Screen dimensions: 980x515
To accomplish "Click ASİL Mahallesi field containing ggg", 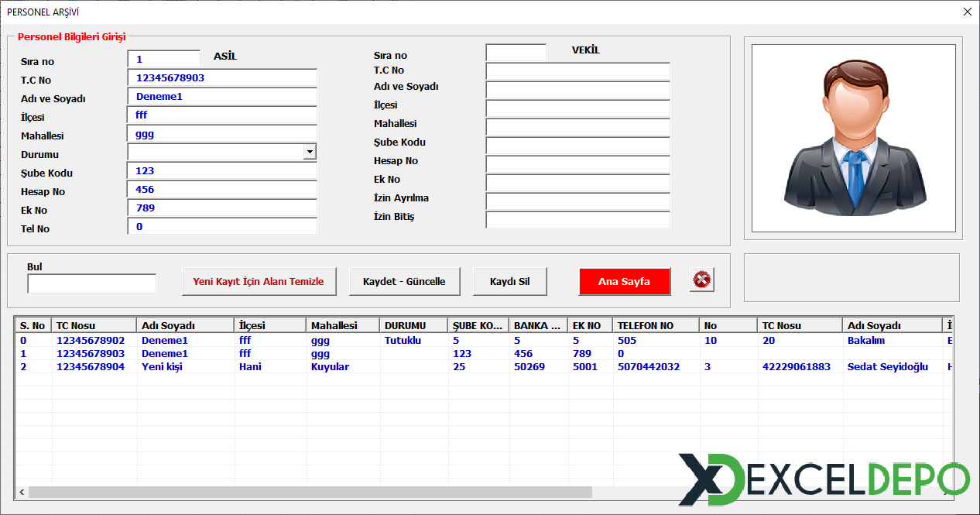I will pyautogui.click(x=222, y=133).
